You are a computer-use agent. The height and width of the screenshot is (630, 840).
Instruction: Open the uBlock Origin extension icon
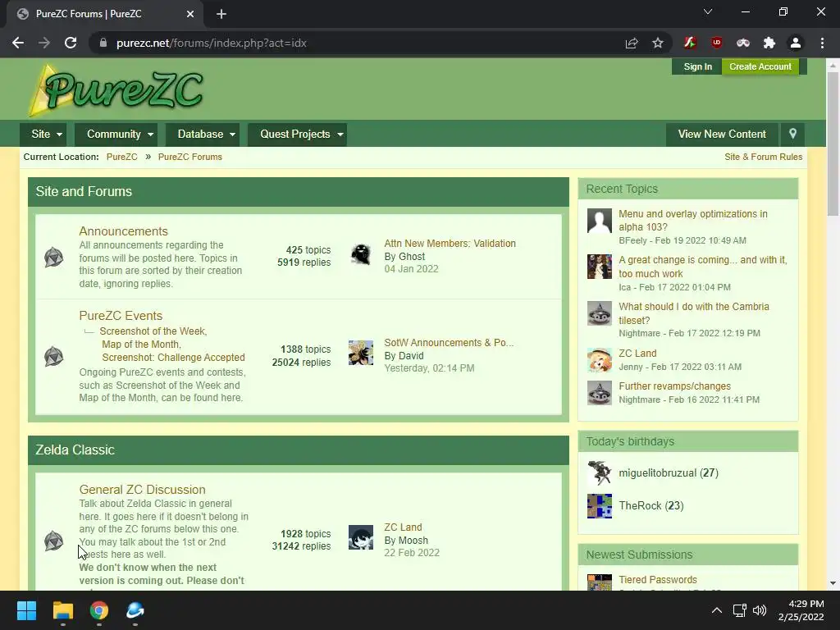pos(716,43)
